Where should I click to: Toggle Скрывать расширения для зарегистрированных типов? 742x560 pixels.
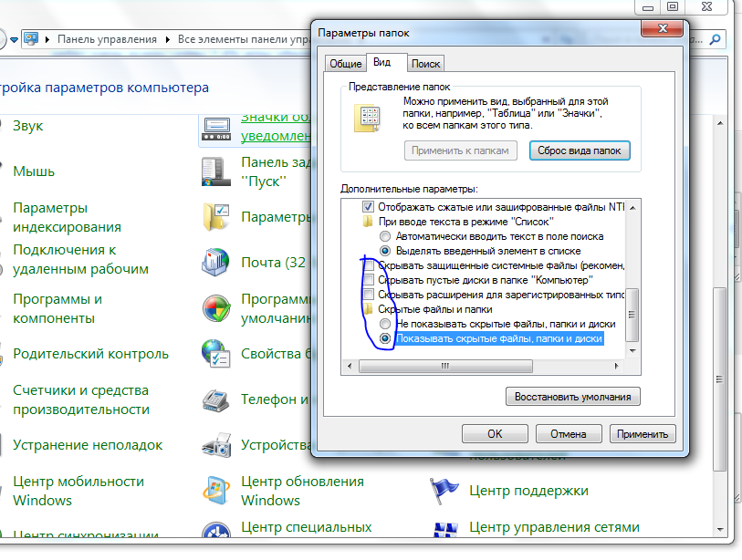click(368, 295)
